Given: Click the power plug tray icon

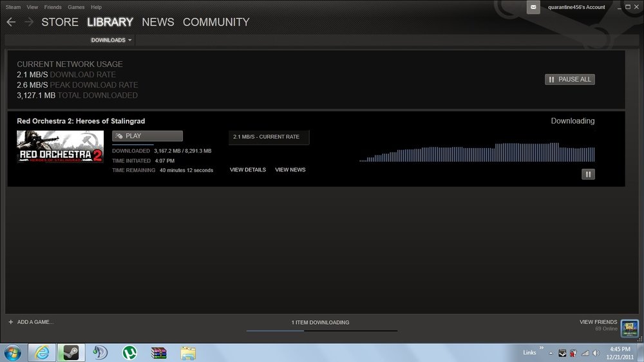Looking at the screenshot, I should tap(573, 353).
